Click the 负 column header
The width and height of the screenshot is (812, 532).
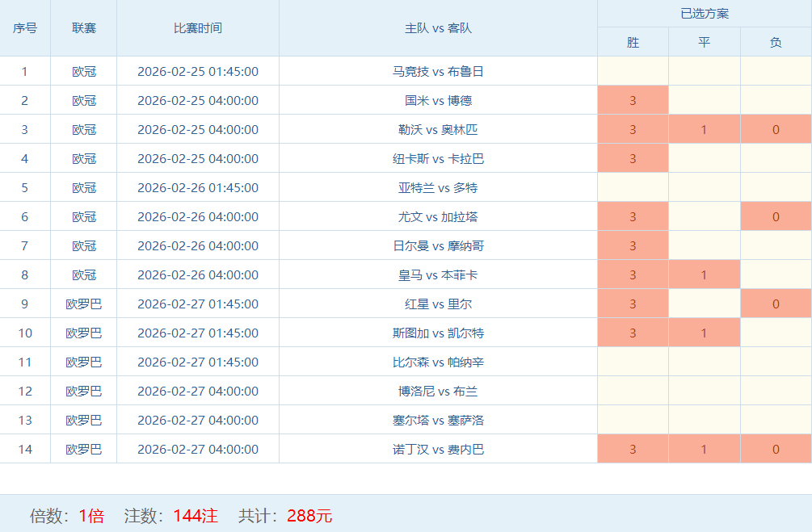point(776,42)
